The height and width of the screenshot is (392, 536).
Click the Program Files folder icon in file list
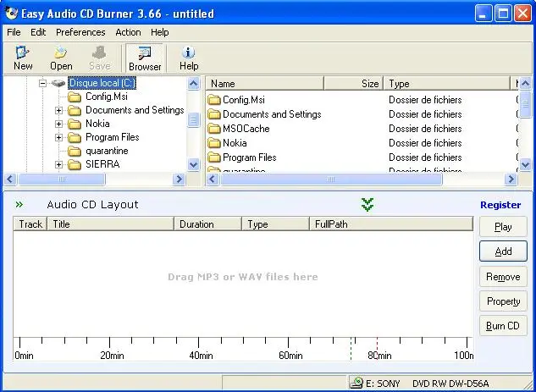(214, 157)
